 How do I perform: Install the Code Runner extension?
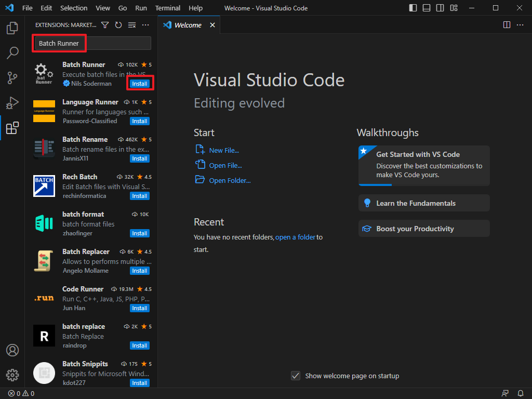[140, 308]
